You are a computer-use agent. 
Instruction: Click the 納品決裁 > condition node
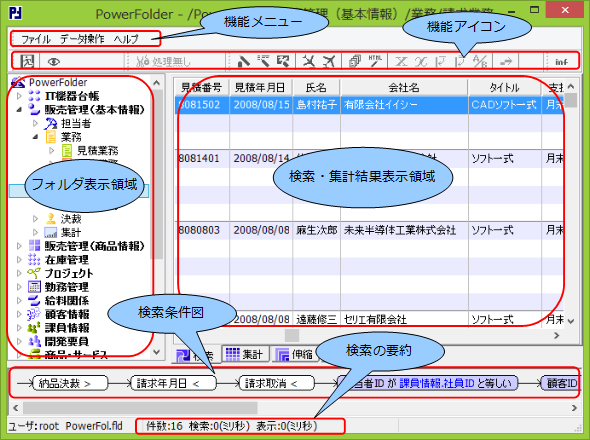pyautogui.click(x=70, y=383)
